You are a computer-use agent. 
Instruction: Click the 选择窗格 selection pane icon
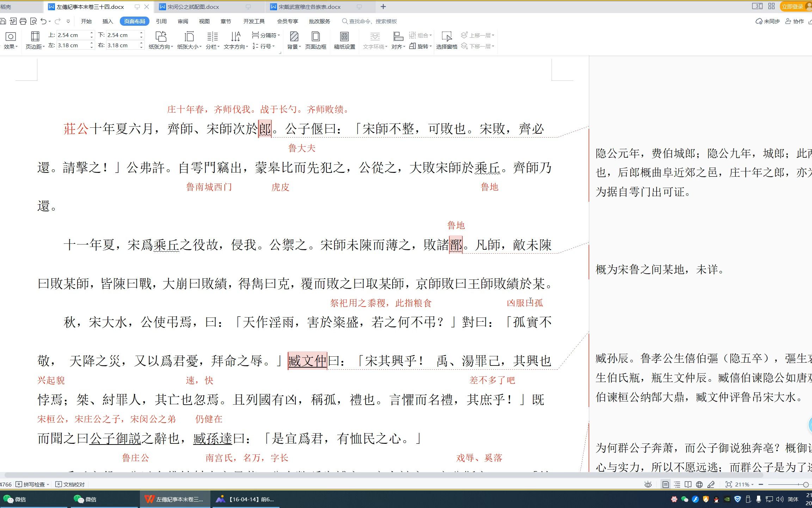pyautogui.click(x=447, y=36)
